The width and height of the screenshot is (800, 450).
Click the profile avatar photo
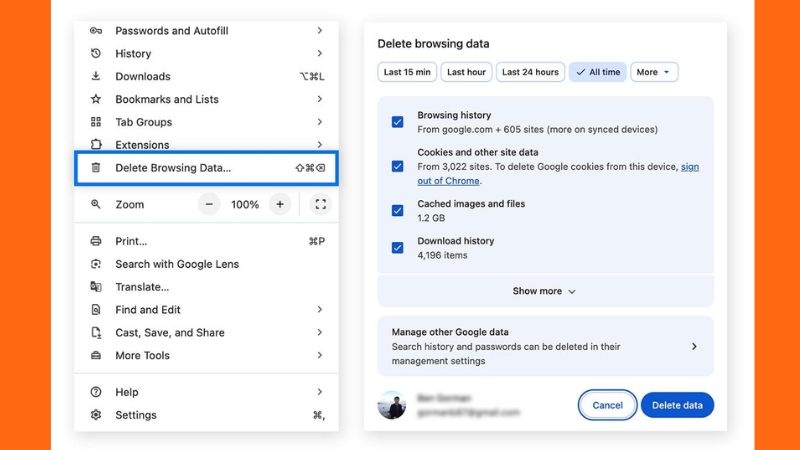[x=392, y=405]
